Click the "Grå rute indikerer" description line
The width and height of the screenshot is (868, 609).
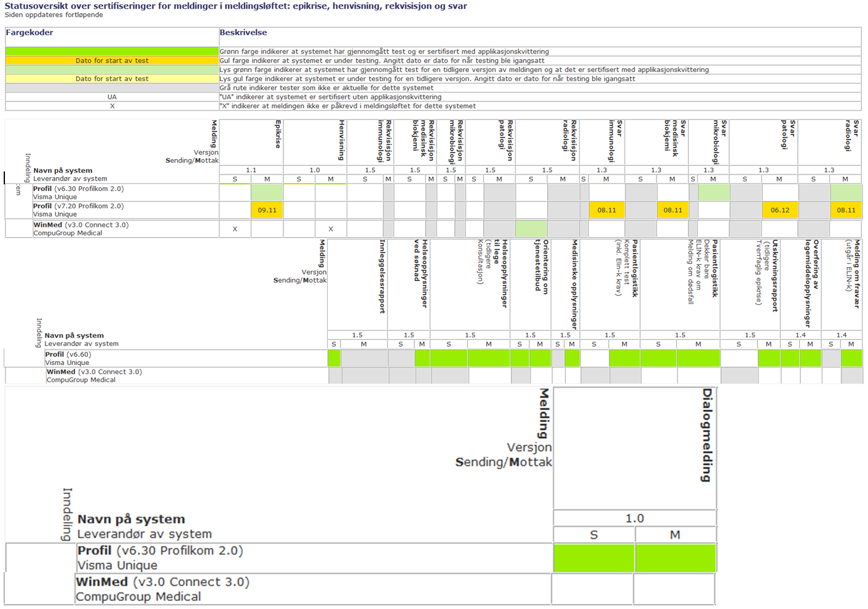pyautogui.click(x=326, y=88)
